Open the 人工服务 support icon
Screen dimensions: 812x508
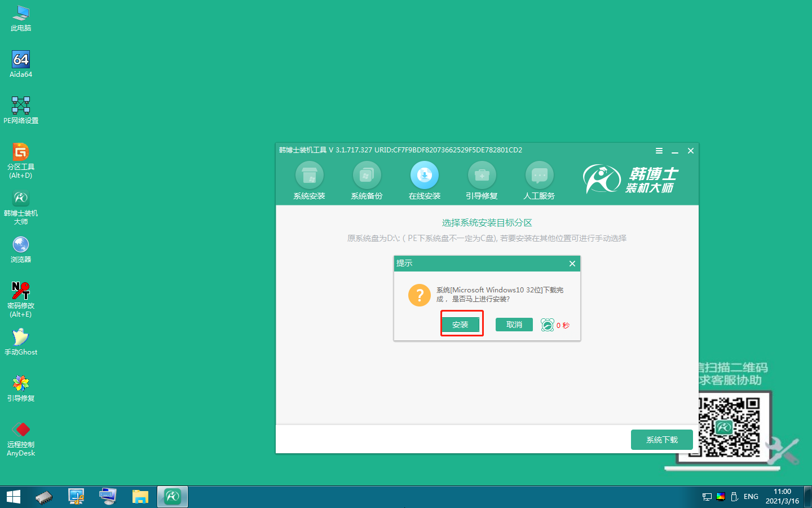(539, 176)
